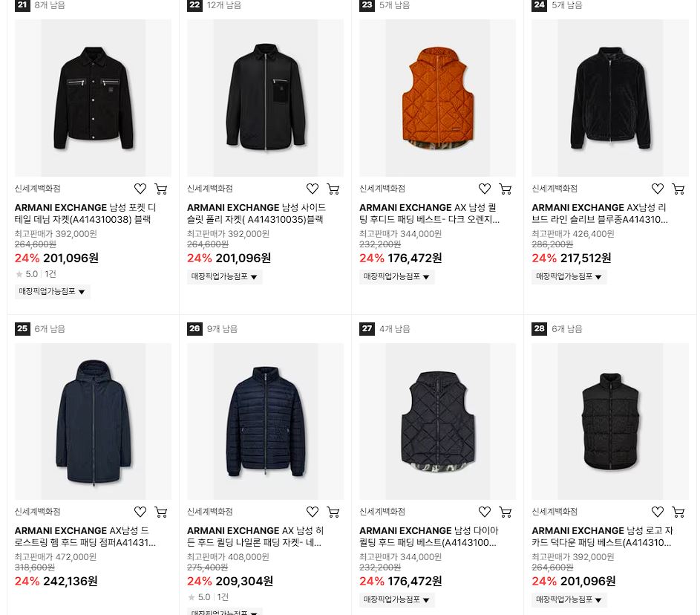Viewport: 700px width, 615px height.
Task: Toggle wishlist heart for item 21 denim jacket
Action: [x=140, y=189]
